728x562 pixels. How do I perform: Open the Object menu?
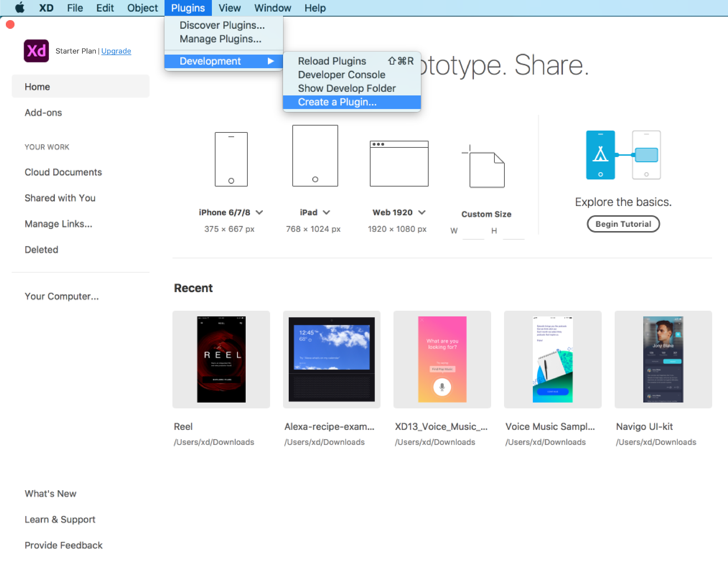142,8
